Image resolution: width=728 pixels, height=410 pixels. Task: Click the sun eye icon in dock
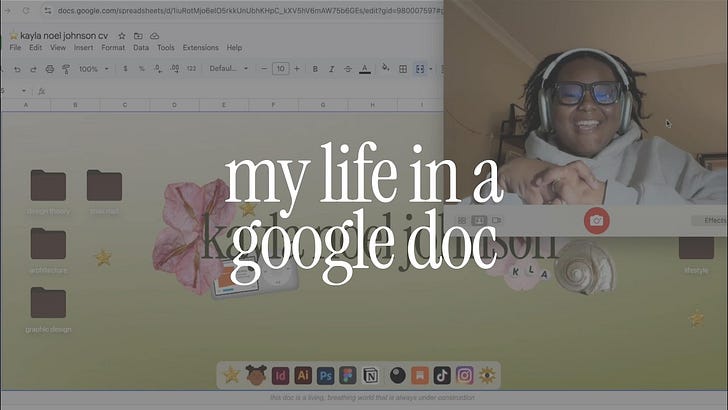(x=487, y=375)
